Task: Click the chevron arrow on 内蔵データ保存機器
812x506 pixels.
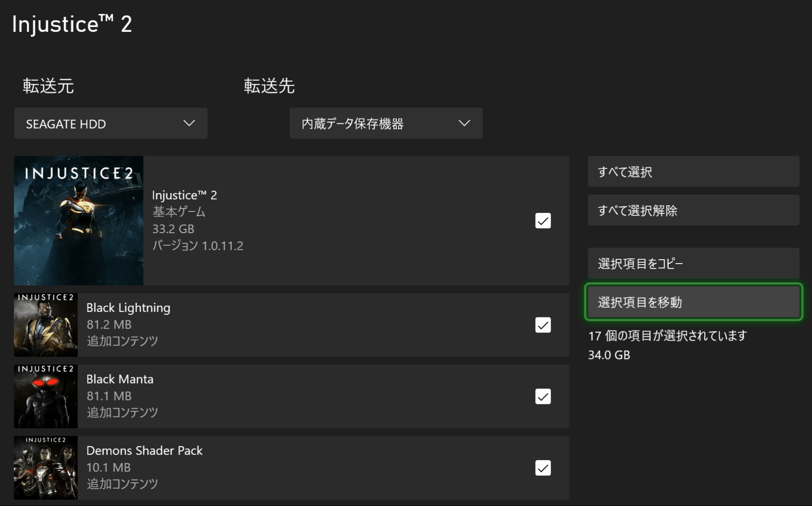Action: 464,123
